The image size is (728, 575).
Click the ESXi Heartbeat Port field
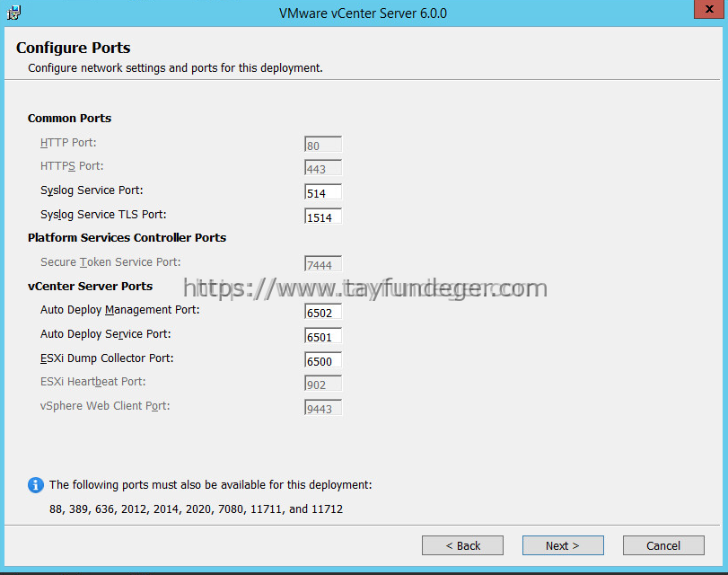point(323,384)
